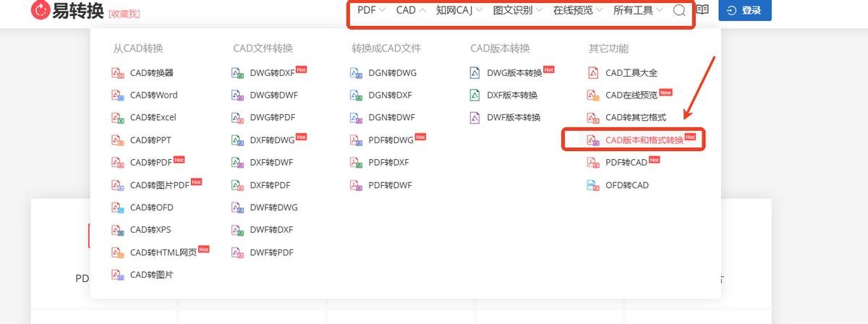The width and height of the screenshot is (868, 324).
Task: Click the file icon beside CAD转Word
Action: tap(118, 95)
